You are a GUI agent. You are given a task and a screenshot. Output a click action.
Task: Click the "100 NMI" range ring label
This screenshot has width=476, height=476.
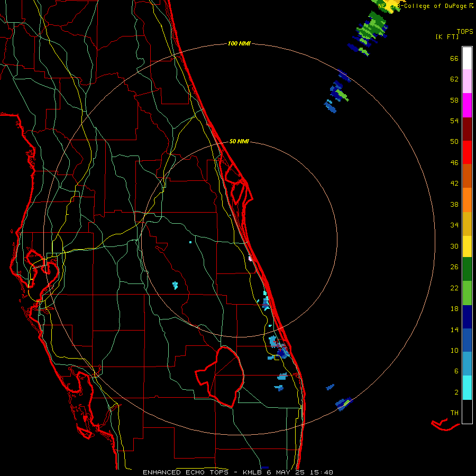tap(239, 43)
